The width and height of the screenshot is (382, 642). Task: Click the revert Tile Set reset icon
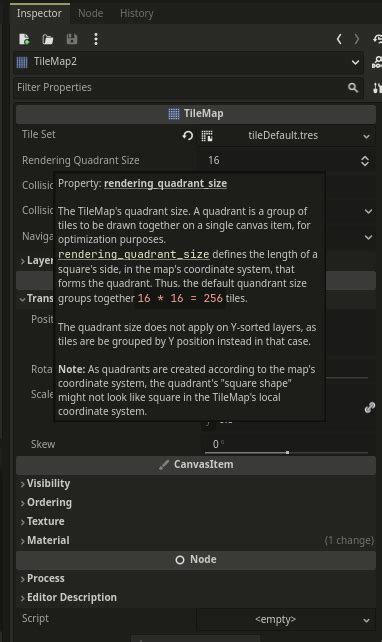[x=188, y=136]
